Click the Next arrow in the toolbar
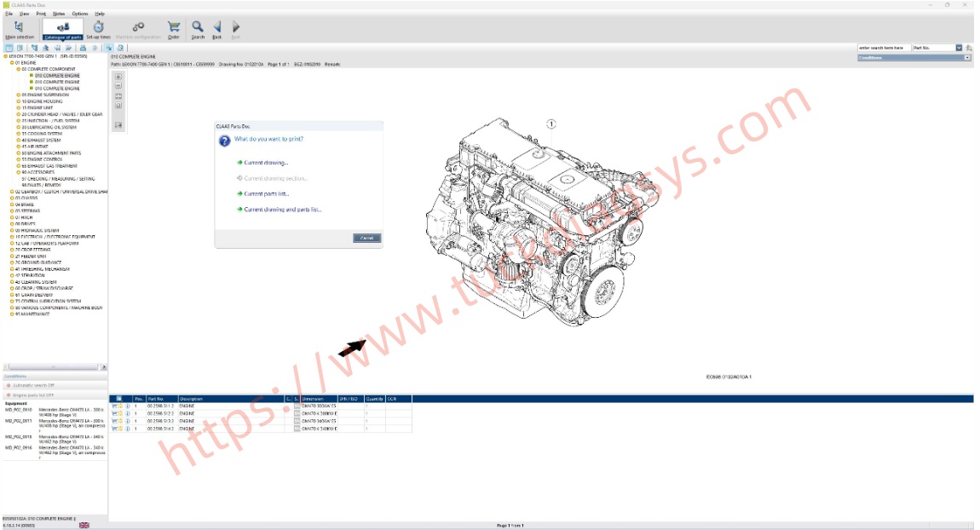Screen dimensions: 980x530 [x=235, y=29]
